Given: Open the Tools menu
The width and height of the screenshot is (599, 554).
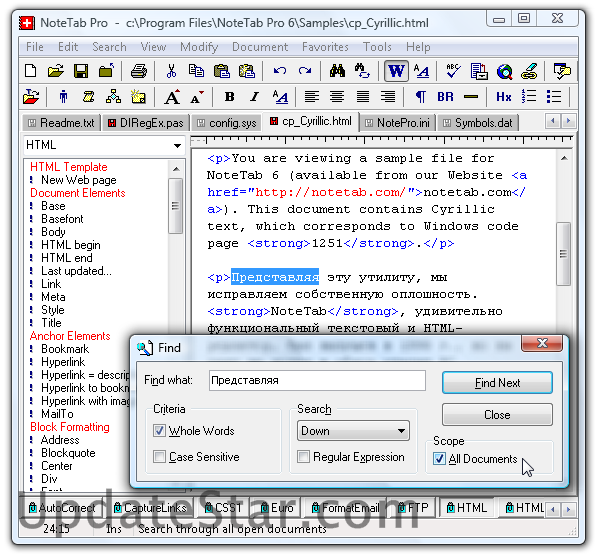Looking at the screenshot, I should (x=377, y=47).
